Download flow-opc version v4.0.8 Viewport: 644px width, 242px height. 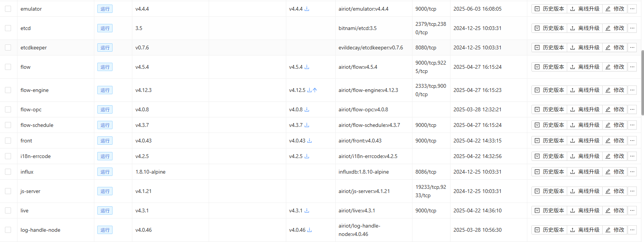(307, 109)
